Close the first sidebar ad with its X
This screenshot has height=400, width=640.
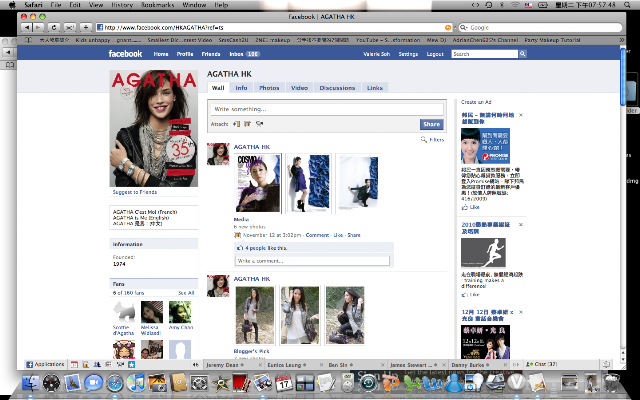[x=521, y=115]
